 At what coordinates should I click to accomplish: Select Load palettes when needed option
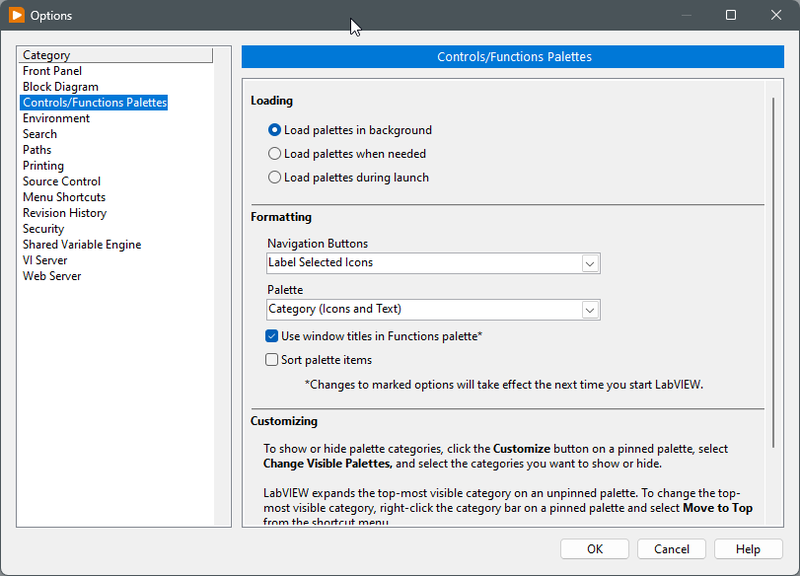(275, 154)
